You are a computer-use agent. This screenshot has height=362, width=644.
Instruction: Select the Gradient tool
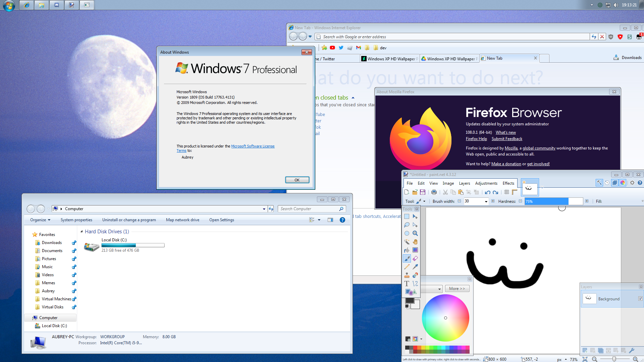click(x=415, y=250)
